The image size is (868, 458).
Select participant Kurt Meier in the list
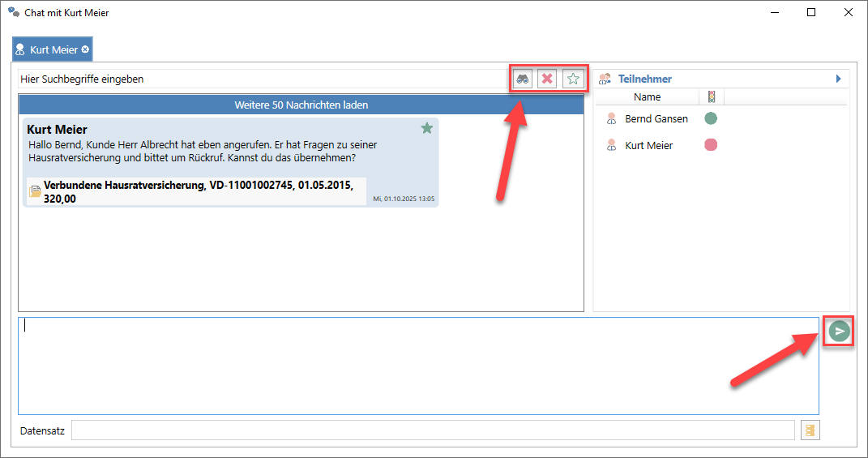click(649, 146)
